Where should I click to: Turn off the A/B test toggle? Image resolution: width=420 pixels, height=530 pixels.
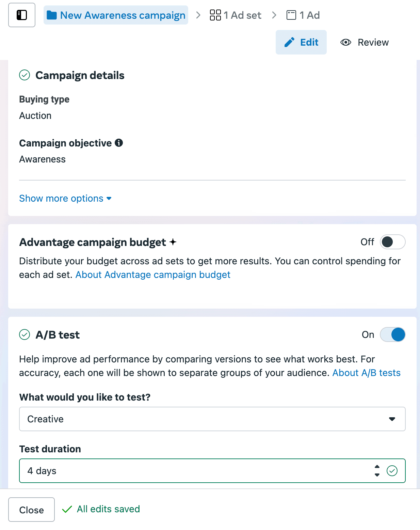392,334
